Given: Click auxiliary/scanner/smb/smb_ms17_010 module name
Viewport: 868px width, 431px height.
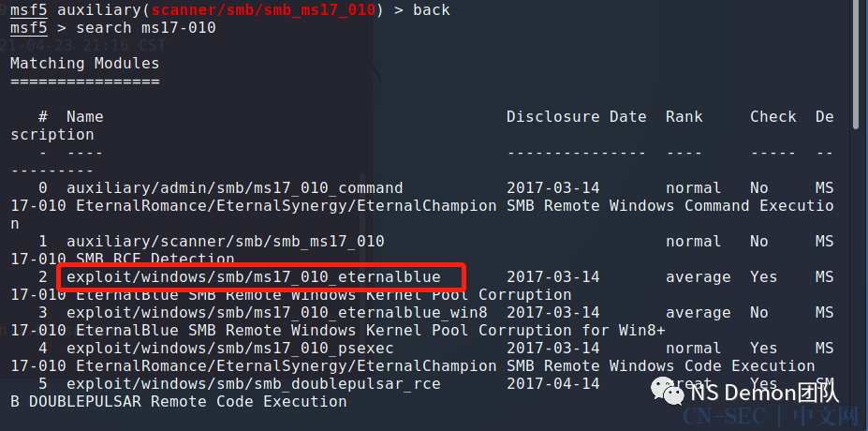Looking at the screenshot, I should click(x=226, y=242).
